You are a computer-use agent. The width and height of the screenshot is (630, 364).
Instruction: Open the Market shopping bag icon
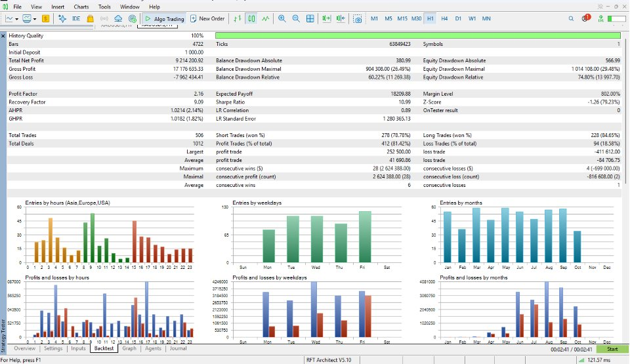90,18
